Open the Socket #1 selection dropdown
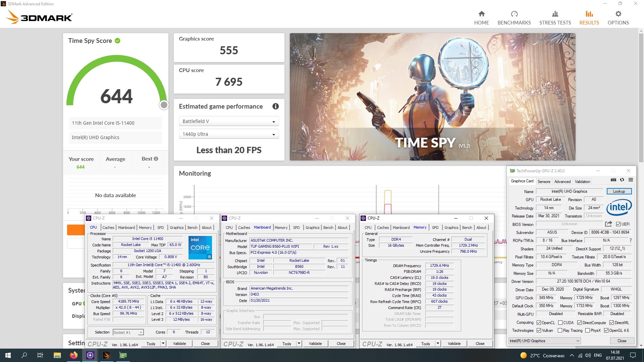The image size is (644, 362). click(x=128, y=333)
